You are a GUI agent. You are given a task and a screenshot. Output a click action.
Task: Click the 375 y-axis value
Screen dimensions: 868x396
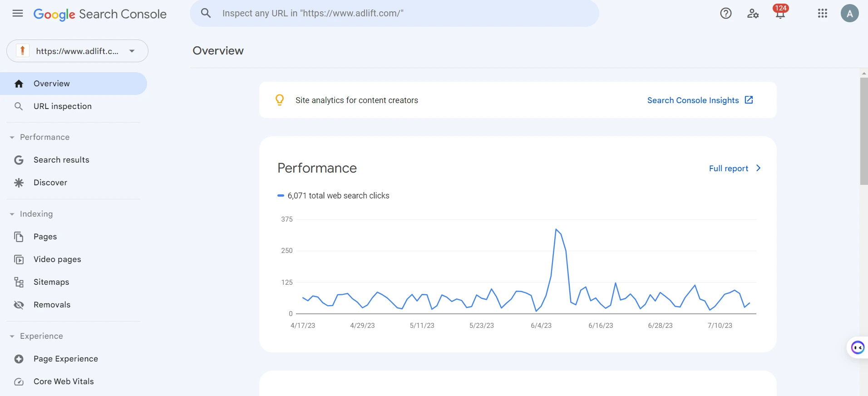coord(287,219)
